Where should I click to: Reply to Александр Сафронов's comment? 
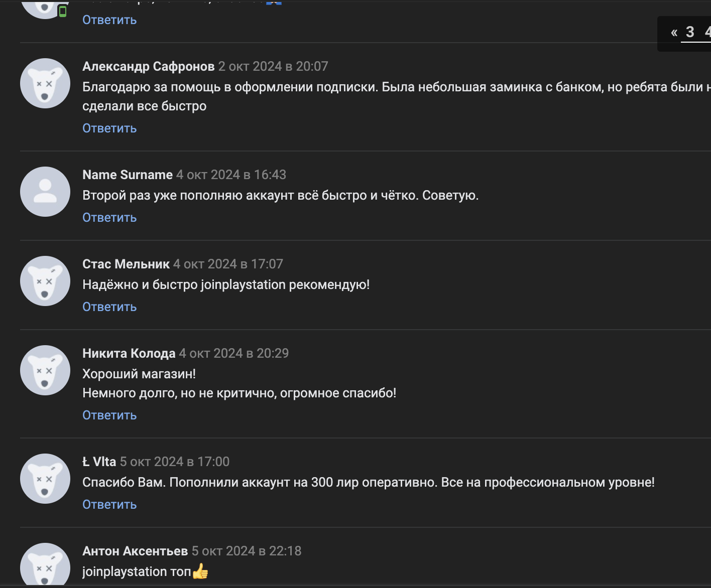tap(109, 128)
